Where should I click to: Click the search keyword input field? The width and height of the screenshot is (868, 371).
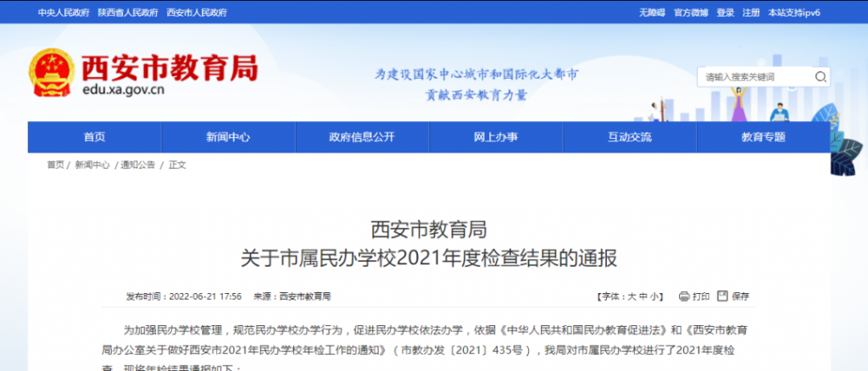click(754, 77)
